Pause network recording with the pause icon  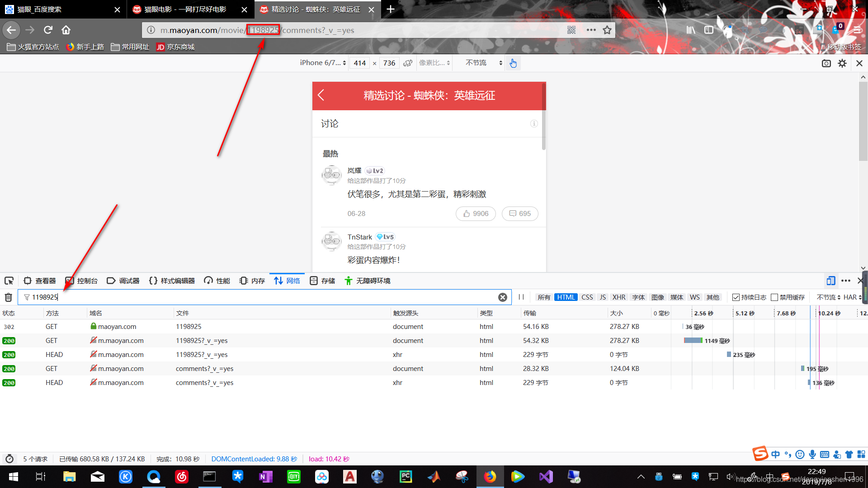point(521,297)
